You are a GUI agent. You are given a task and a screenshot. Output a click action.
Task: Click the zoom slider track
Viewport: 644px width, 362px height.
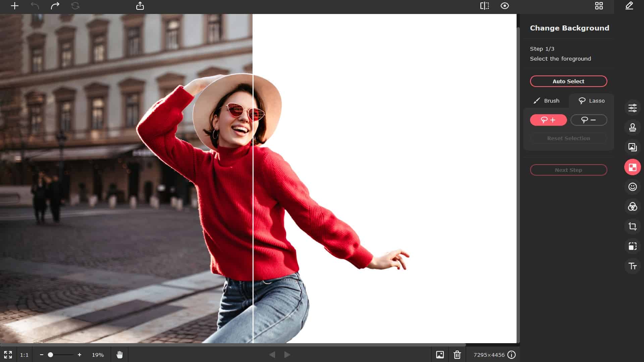[x=64, y=355]
